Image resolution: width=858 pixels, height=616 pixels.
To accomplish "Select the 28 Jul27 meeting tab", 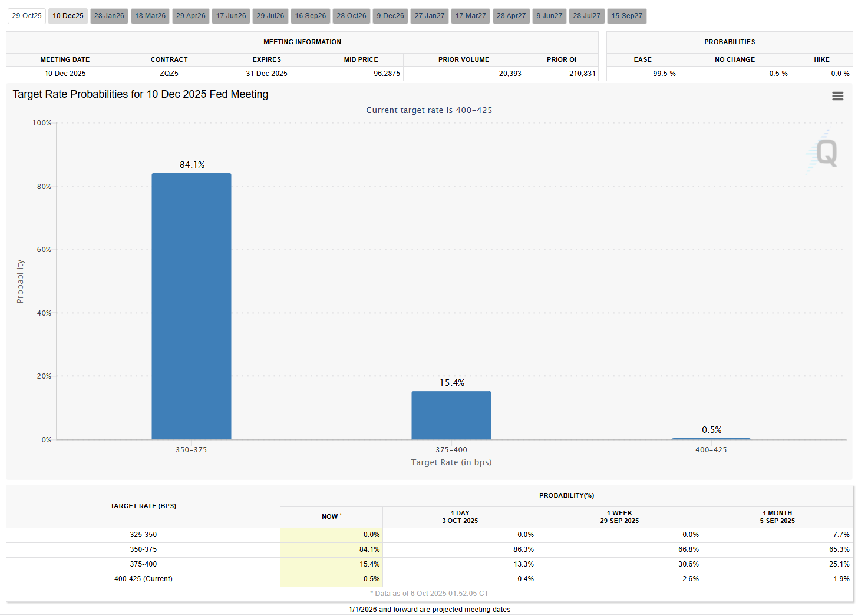I will [x=587, y=16].
